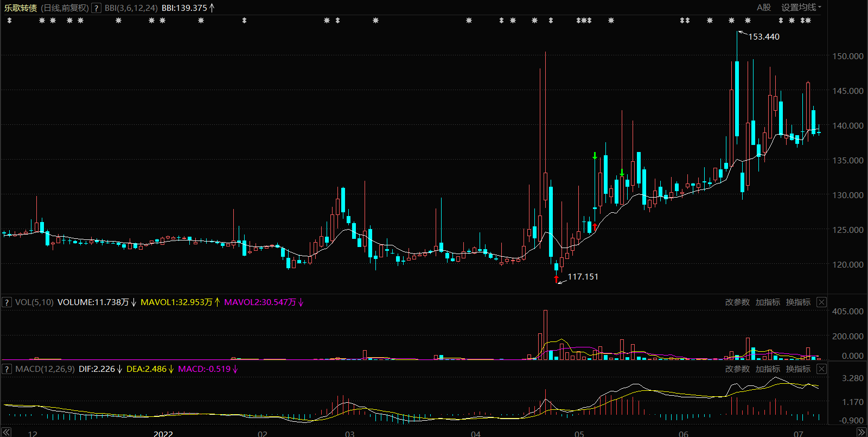Click 加指标 in the VOL panel
868x437 pixels.
(768, 302)
